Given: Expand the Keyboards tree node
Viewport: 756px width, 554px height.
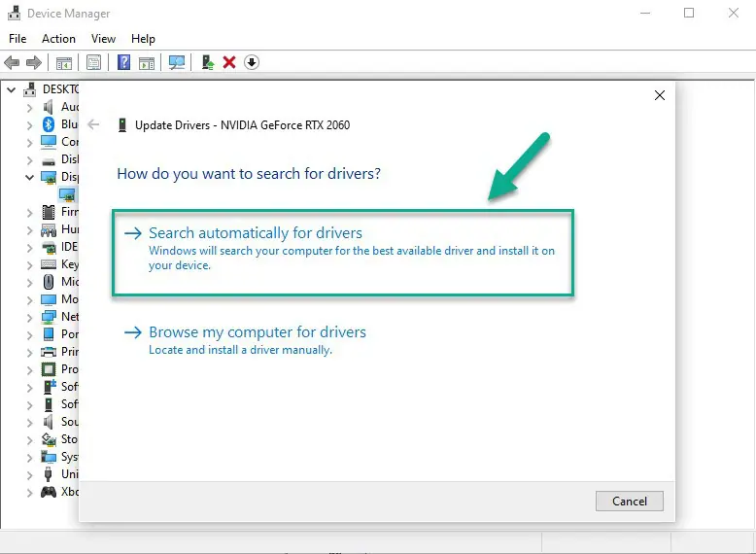Looking at the screenshot, I should (x=29, y=265).
